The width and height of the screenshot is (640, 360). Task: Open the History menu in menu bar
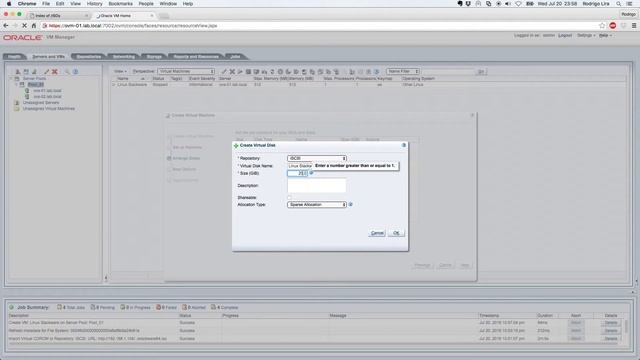(94, 4)
